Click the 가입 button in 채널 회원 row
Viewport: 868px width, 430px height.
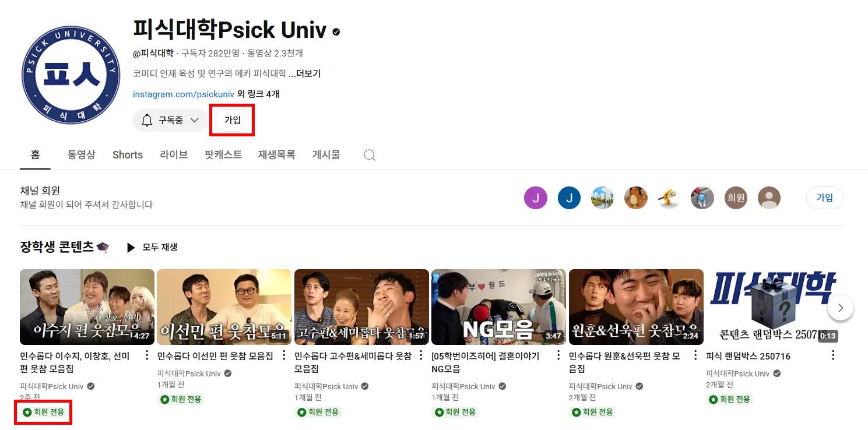pos(825,198)
